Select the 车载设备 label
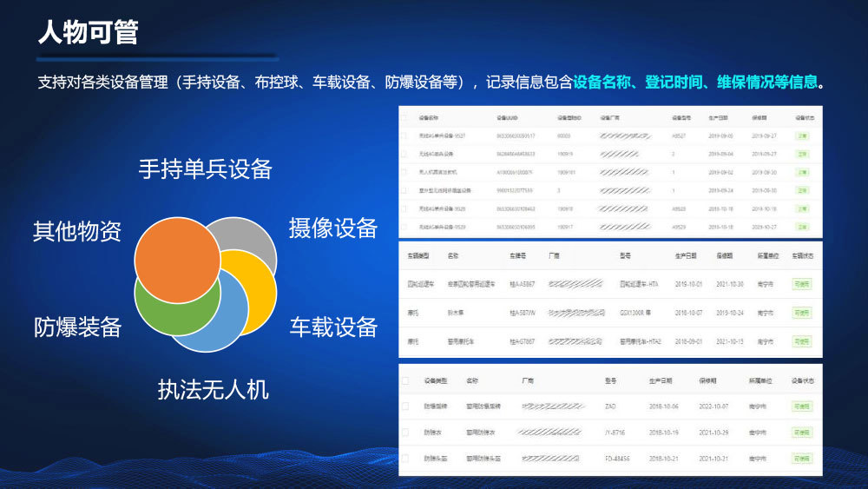This screenshot has width=868, height=489. click(333, 327)
